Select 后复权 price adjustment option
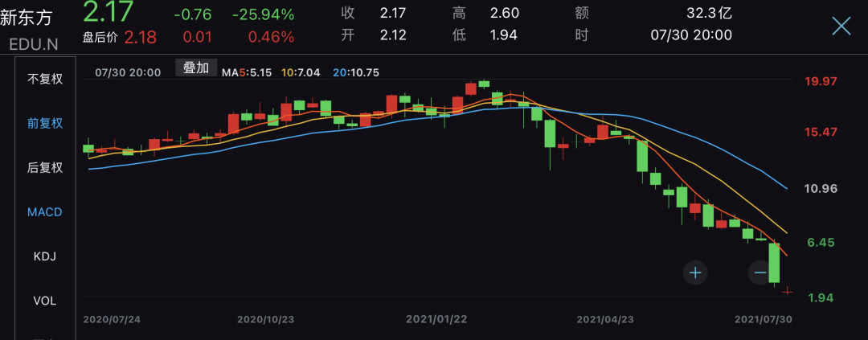 (x=45, y=167)
